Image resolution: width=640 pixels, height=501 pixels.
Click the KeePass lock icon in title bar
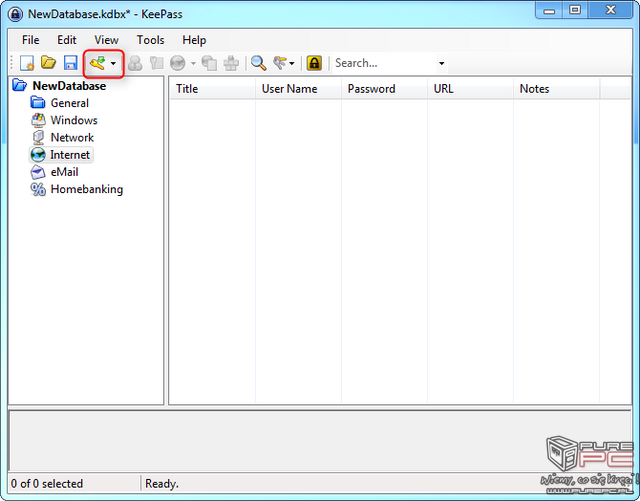[15, 14]
